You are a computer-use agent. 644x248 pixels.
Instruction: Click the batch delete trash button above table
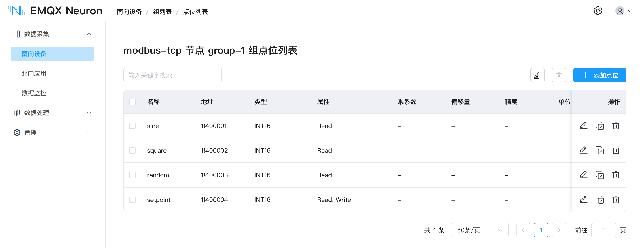[x=559, y=75]
